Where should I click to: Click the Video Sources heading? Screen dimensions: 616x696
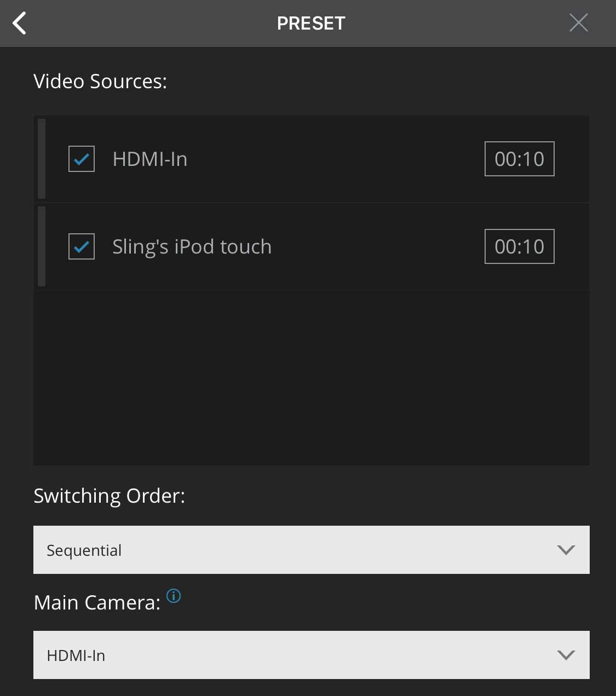pyautogui.click(x=100, y=82)
